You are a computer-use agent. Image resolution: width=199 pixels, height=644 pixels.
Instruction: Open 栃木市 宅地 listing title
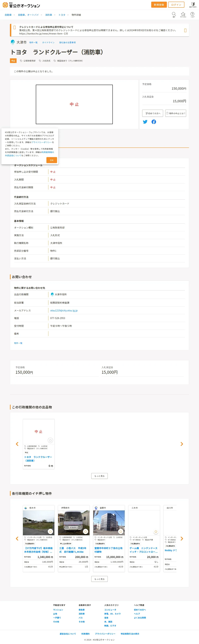click(x=38, y=550)
